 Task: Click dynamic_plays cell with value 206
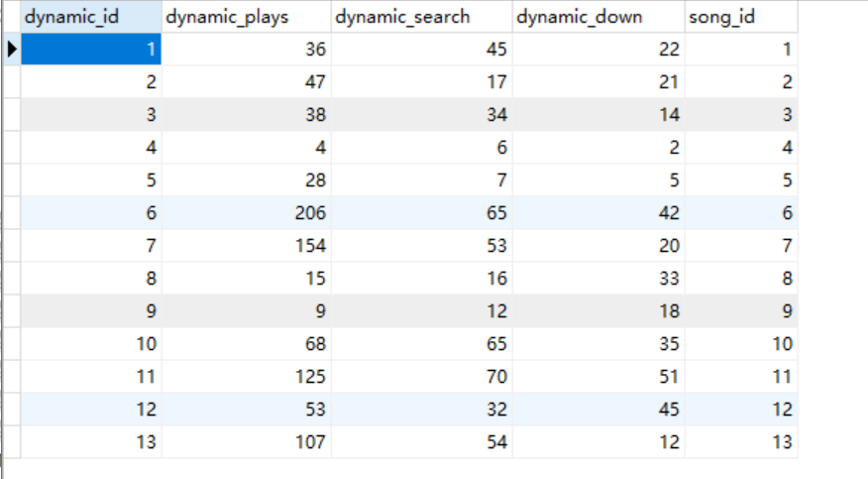[x=247, y=212]
